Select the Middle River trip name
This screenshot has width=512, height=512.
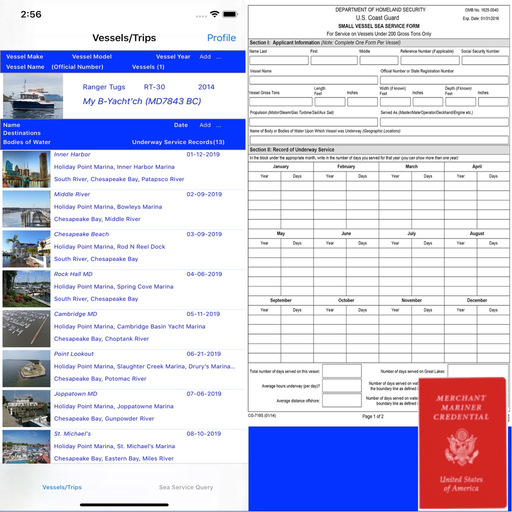(72, 194)
